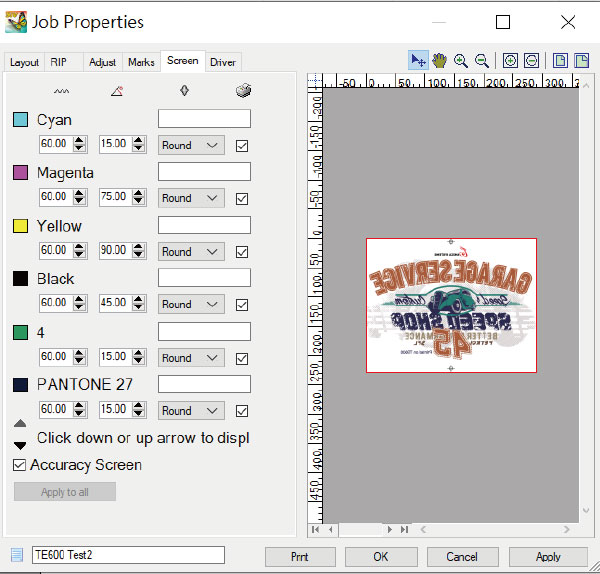This screenshot has width=600, height=574.
Task: Activate the hand pan tool
Action: point(439,60)
